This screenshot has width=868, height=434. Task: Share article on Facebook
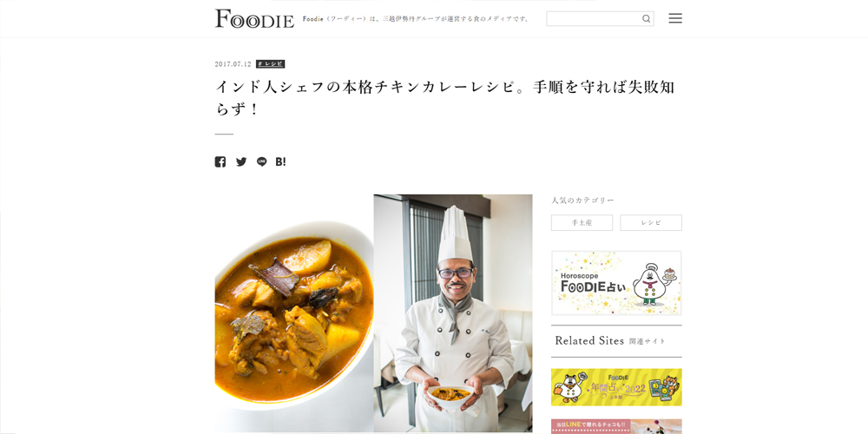(220, 161)
